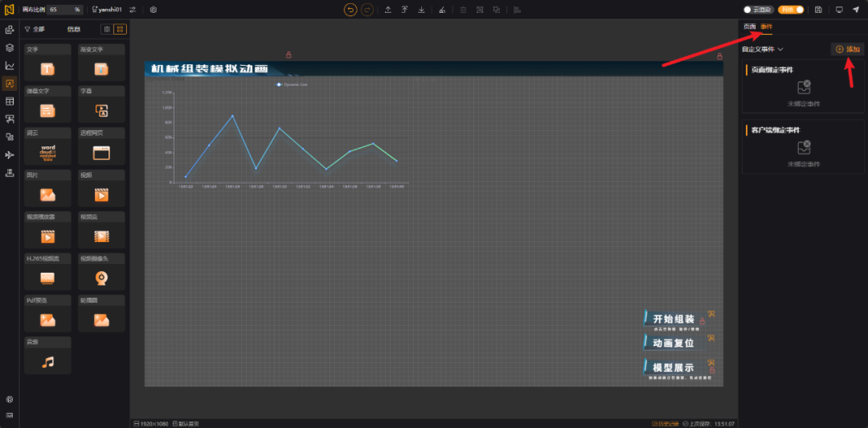Select the 远程网页 remote webpage component
Viewport: 868px width, 428px height.
point(101,146)
